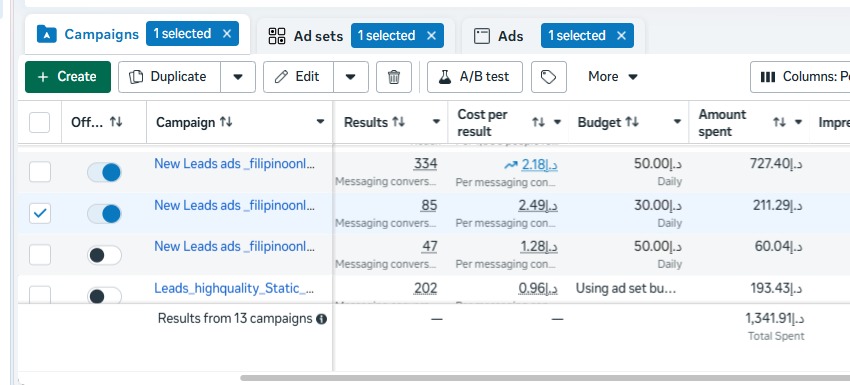Image resolution: width=850 pixels, height=385 pixels.
Task: Click the 2.18 cost per result link
Action: [x=539, y=164]
